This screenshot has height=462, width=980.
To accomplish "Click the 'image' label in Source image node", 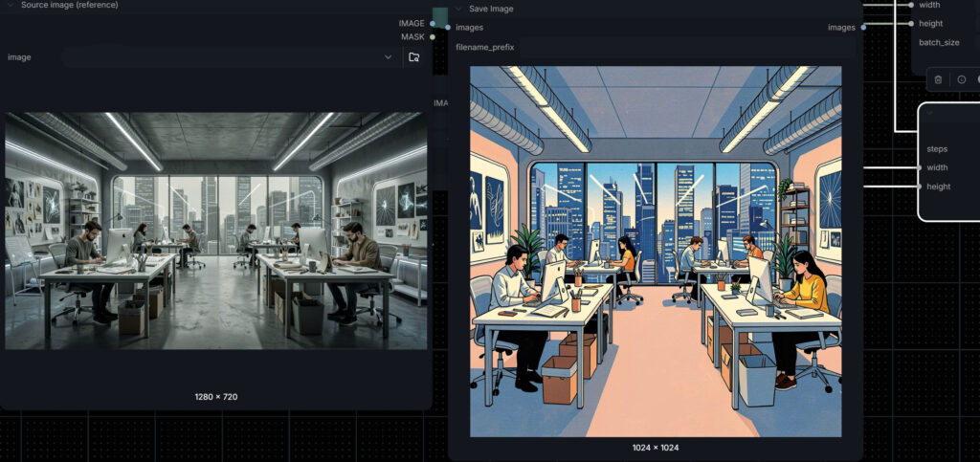I will click(19, 56).
